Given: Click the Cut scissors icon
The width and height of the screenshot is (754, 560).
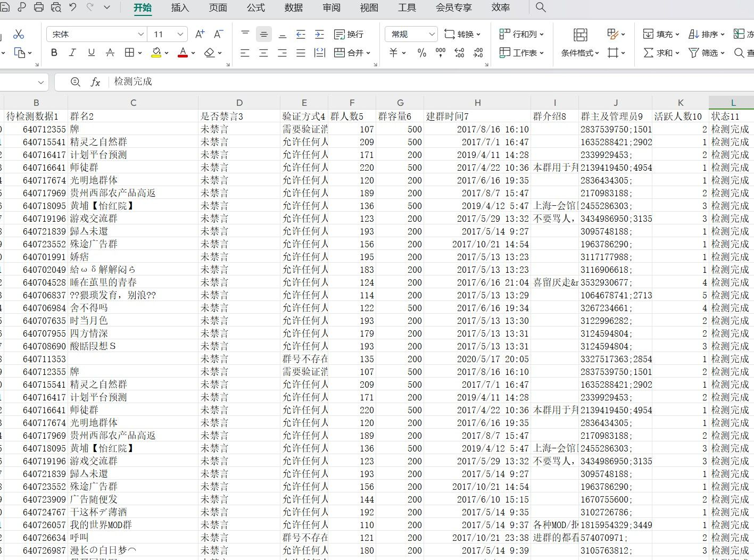Looking at the screenshot, I should (19, 34).
